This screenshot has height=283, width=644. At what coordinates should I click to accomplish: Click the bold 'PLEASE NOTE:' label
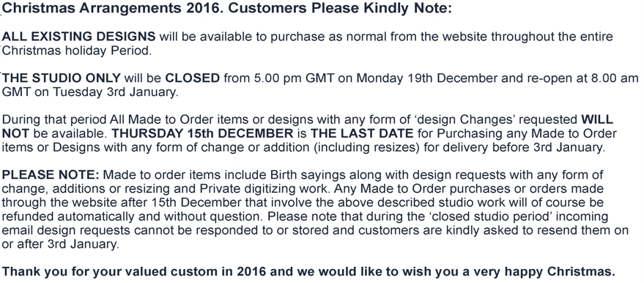[x=51, y=175]
